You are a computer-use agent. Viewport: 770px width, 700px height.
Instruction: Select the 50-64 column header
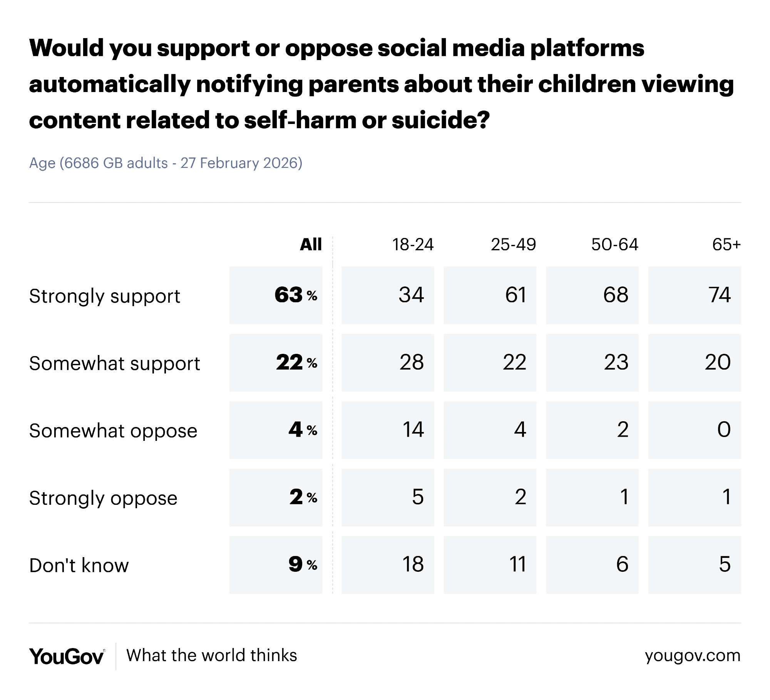614,244
